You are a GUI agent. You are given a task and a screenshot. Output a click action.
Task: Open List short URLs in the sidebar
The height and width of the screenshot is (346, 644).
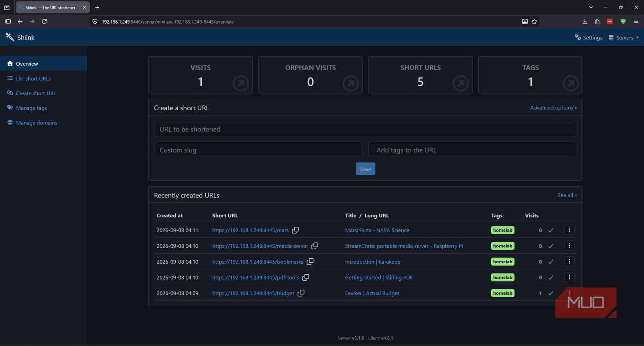(x=43, y=78)
